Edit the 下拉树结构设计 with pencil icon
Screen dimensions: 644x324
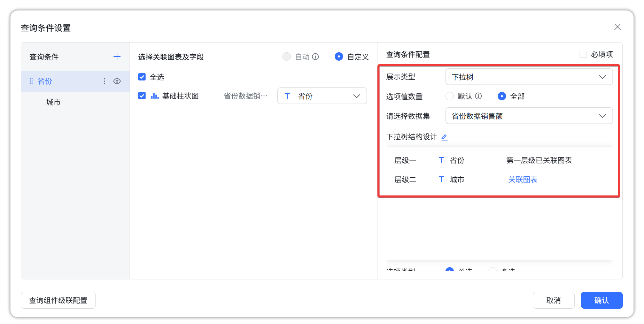click(444, 137)
